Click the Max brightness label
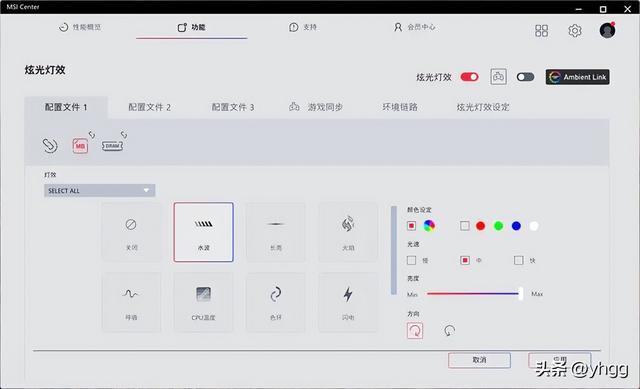 537,294
